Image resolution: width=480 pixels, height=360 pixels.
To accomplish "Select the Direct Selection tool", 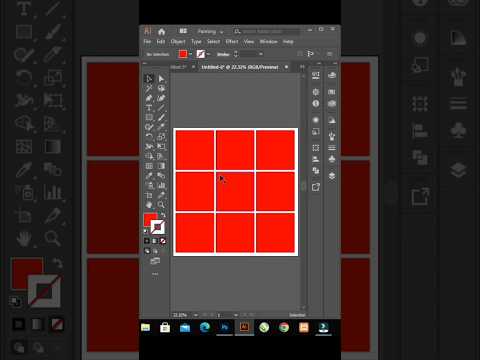I will [x=161, y=79].
